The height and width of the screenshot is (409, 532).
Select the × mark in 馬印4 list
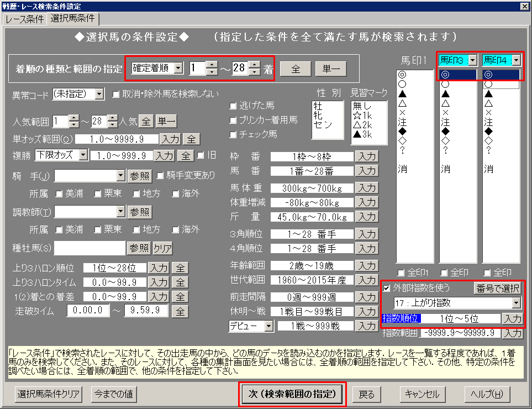point(488,112)
